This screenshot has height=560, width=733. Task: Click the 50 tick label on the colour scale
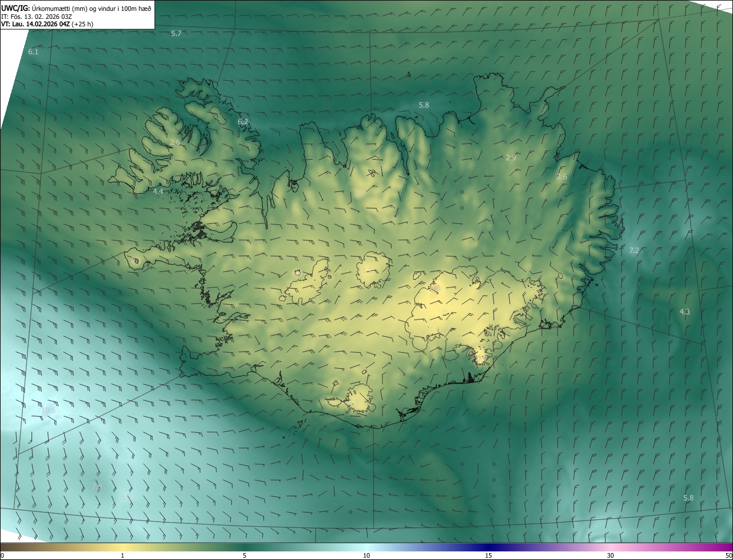[x=728, y=555]
